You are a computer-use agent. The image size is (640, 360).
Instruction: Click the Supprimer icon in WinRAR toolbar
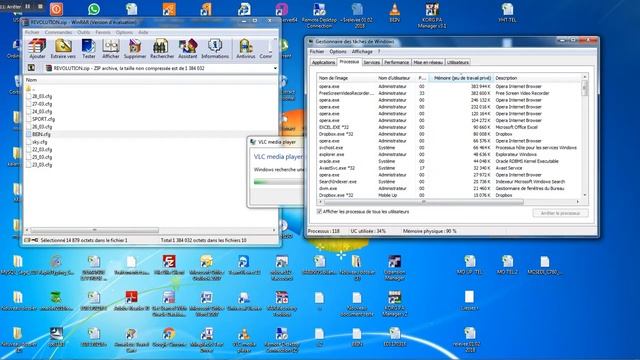click(135, 49)
